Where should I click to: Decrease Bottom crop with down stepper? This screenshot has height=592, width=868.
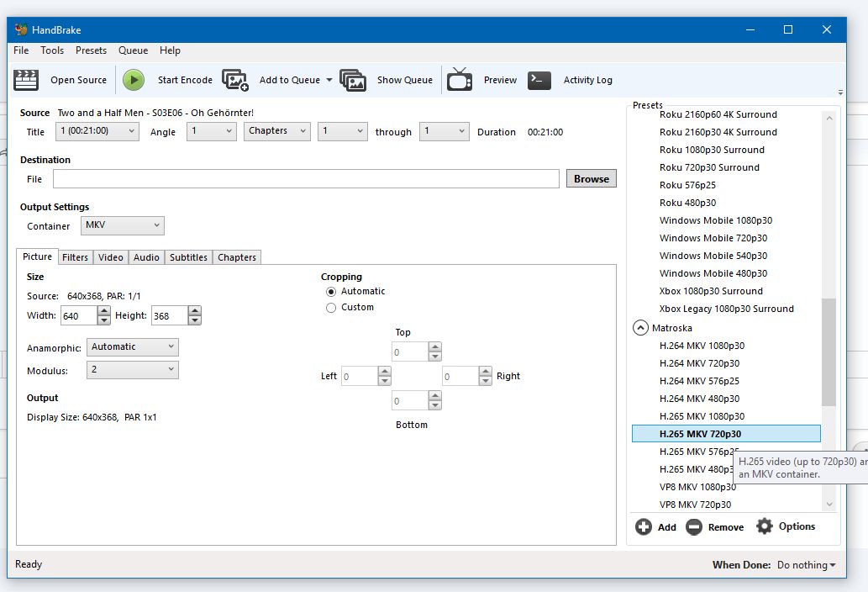(x=435, y=405)
